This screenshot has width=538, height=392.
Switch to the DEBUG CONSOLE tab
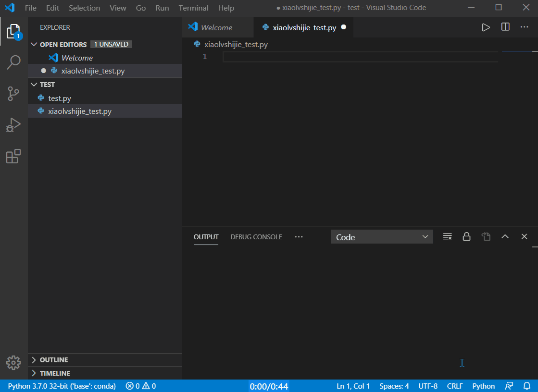[256, 237]
